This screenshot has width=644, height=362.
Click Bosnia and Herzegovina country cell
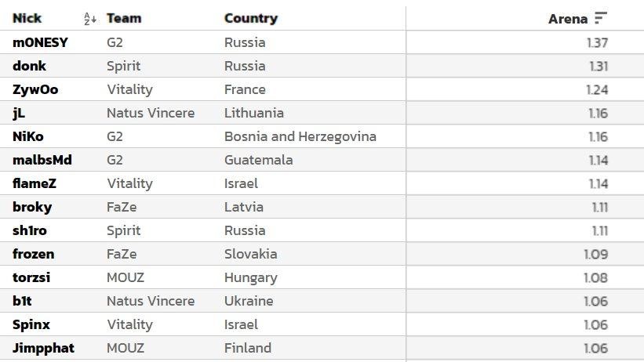pyautogui.click(x=300, y=136)
